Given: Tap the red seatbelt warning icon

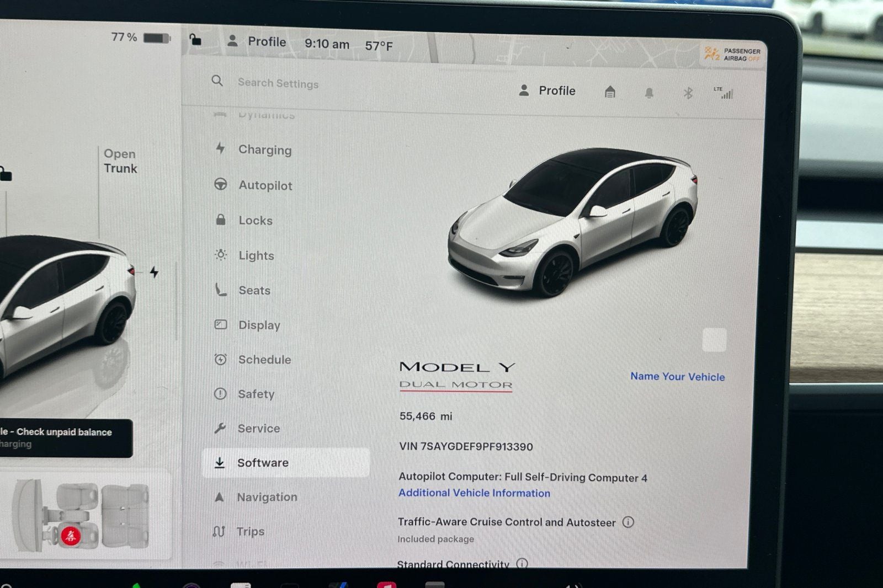Looking at the screenshot, I should (x=71, y=535).
